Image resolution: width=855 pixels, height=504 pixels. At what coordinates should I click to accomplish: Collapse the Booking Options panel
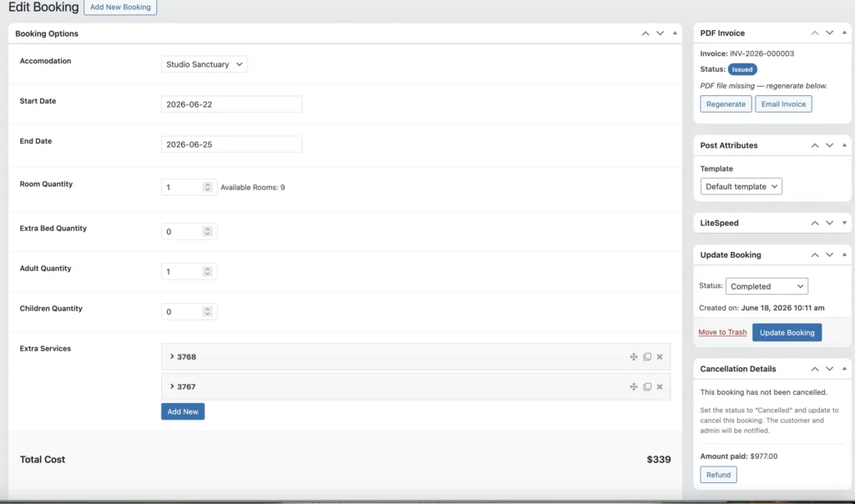click(x=675, y=33)
